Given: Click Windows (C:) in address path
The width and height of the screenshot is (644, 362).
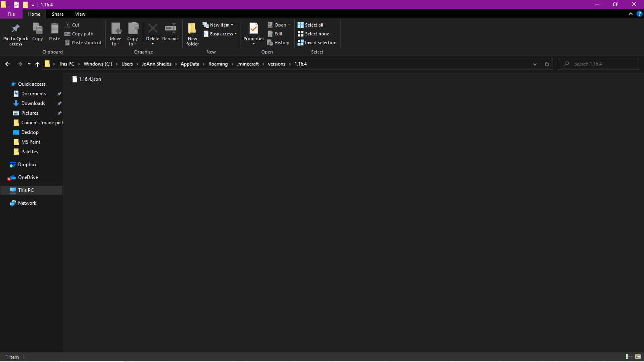Looking at the screenshot, I should click(98, 64).
